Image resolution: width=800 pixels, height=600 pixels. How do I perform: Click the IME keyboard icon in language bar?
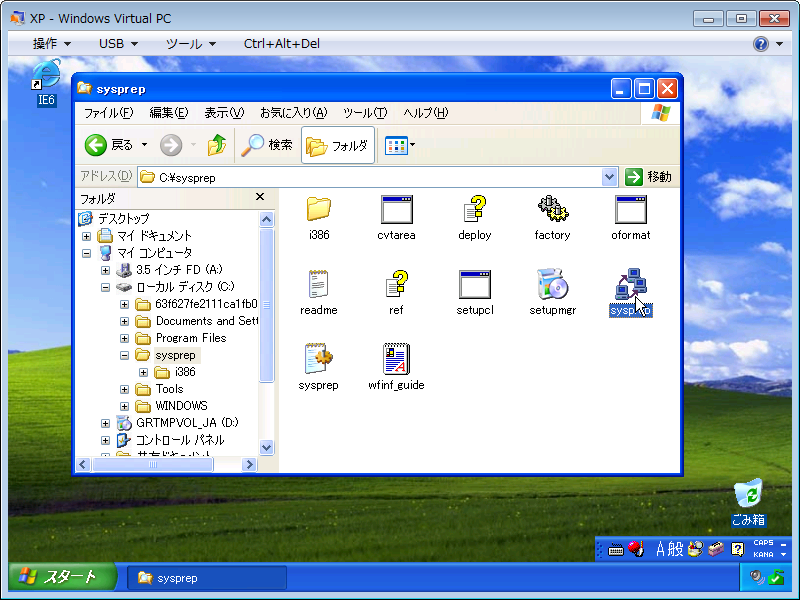(x=616, y=549)
